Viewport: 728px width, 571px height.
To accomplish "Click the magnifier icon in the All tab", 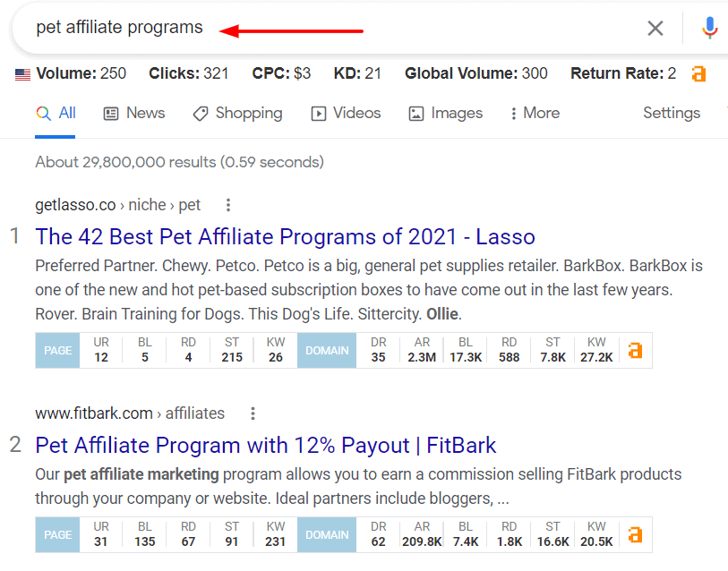I will pyautogui.click(x=42, y=113).
